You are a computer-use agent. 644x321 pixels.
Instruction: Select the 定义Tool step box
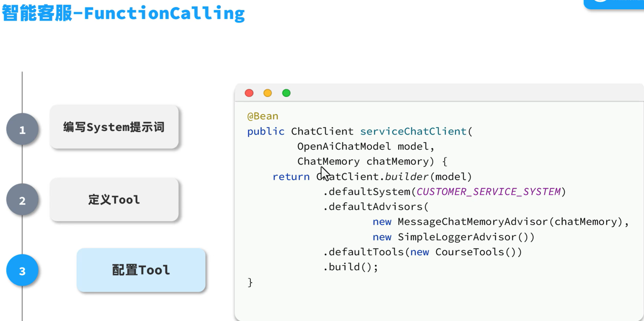pyautogui.click(x=114, y=200)
